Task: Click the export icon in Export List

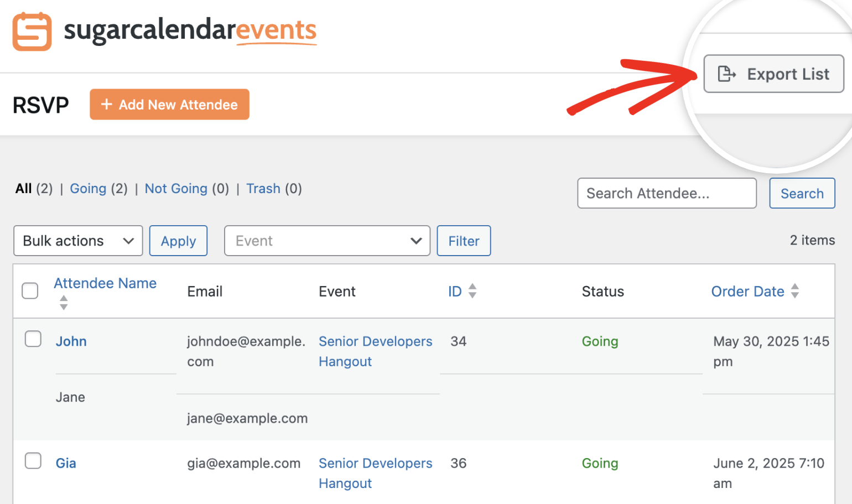Action: tap(726, 74)
